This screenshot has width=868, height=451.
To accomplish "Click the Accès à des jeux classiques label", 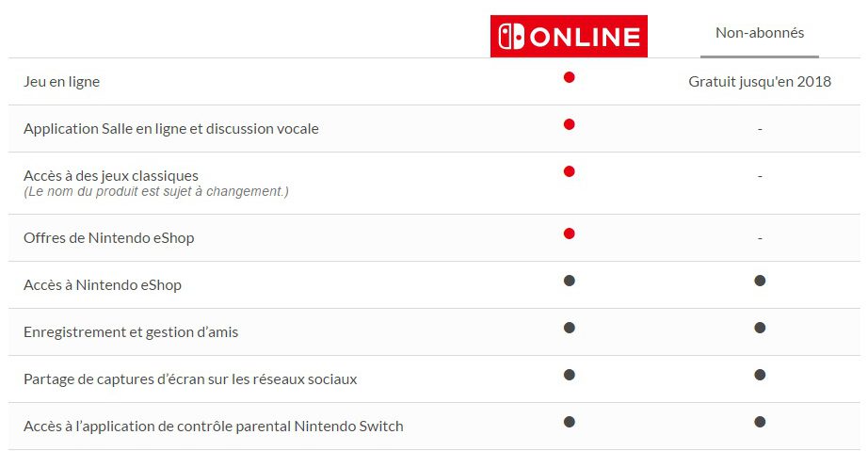I will tap(110, 176).
